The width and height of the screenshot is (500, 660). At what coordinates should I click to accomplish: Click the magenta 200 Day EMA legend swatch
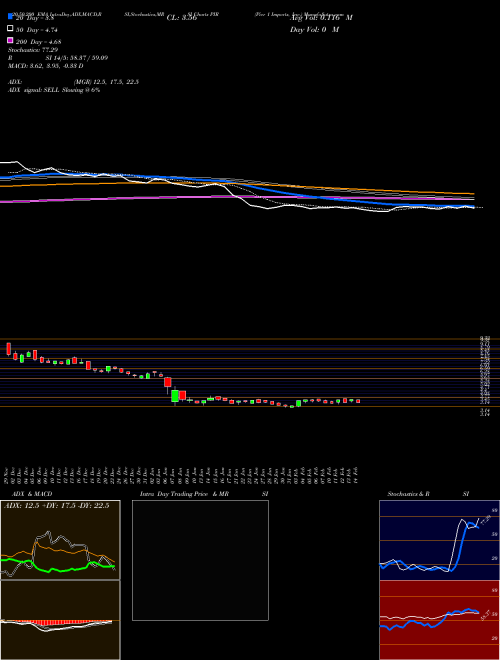10,40
